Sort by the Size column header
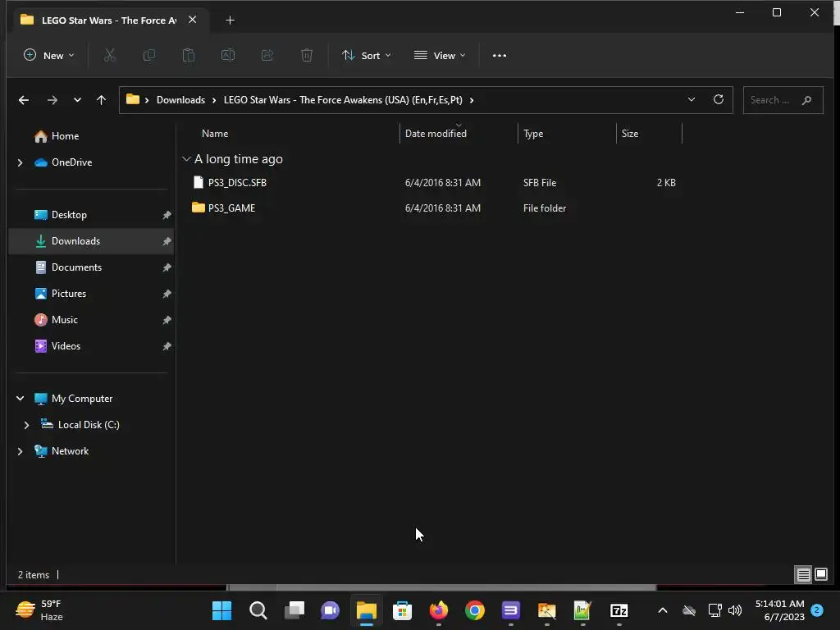Screen dimensions: 840x630 click(630, 134)
